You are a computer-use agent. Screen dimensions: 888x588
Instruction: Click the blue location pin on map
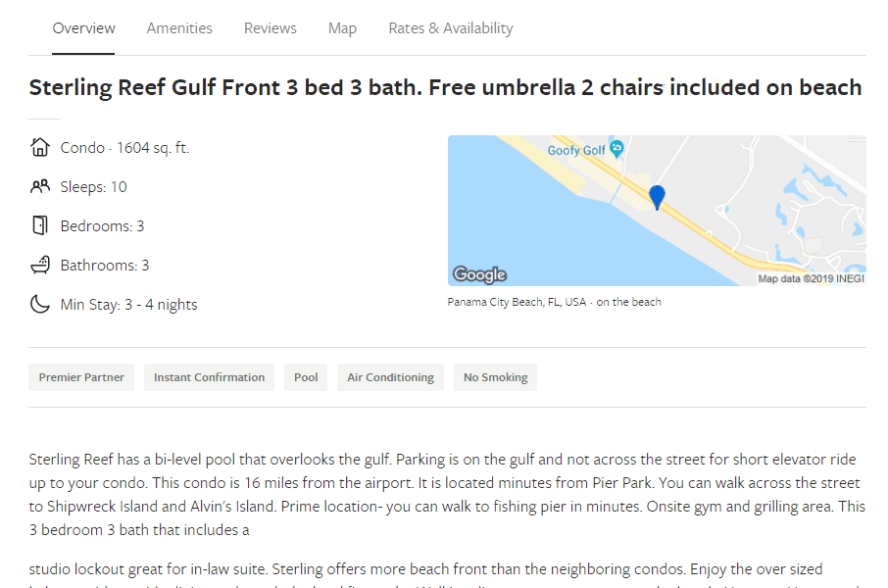click(x=657, y=197)
